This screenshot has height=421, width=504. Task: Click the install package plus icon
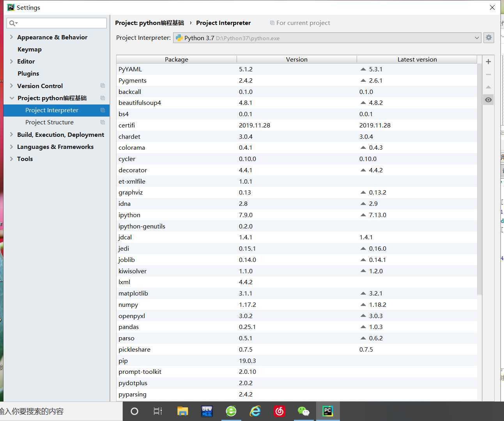point(488,62)
